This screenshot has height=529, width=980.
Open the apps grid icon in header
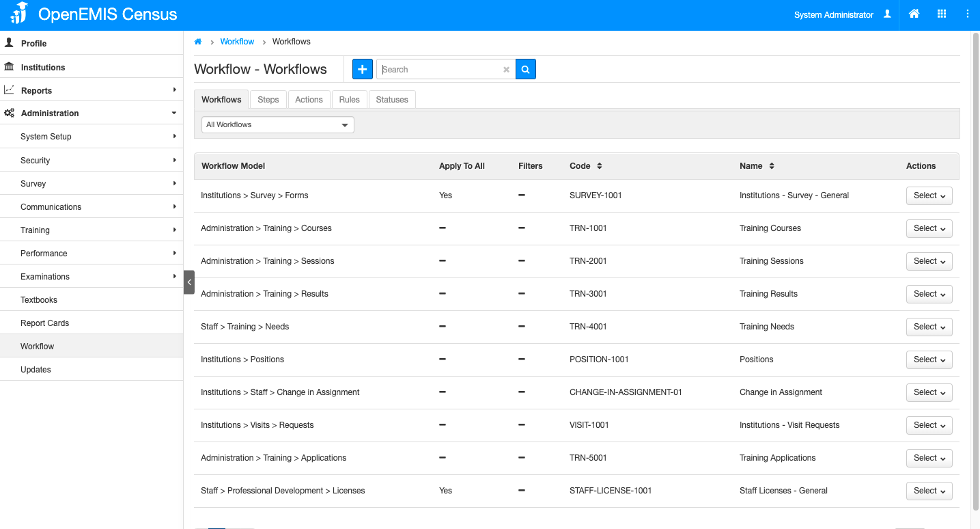(942, 14)
